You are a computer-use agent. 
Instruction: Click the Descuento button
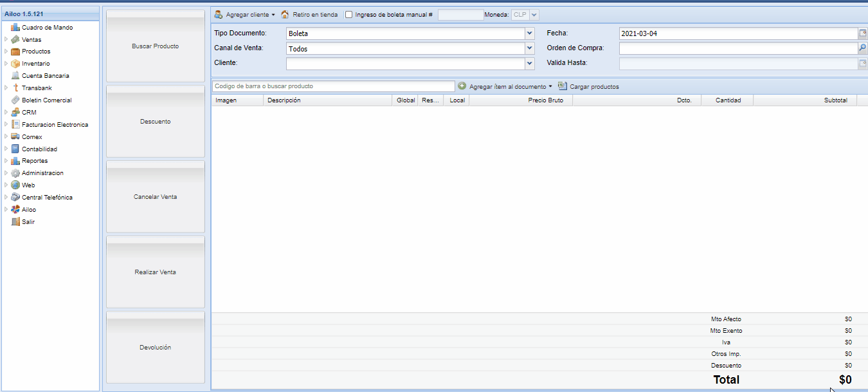pyautogui.click(x=156, y=121)
